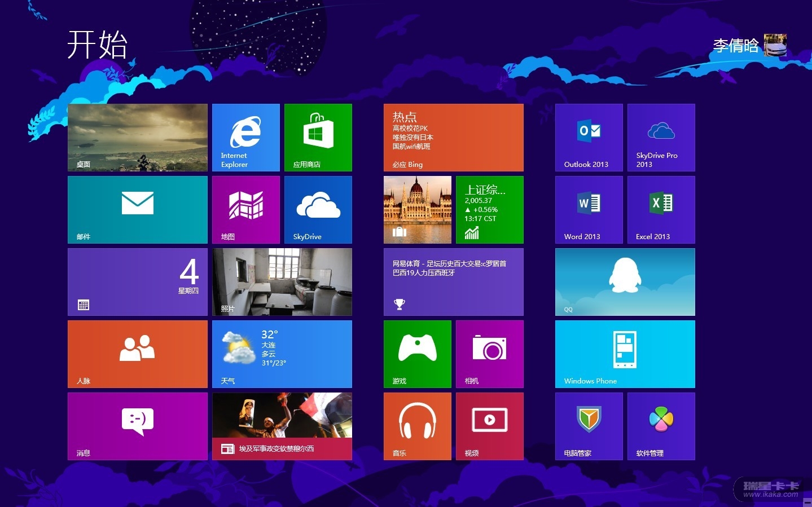Open the Maps (地图) tile

pos(246,210)
